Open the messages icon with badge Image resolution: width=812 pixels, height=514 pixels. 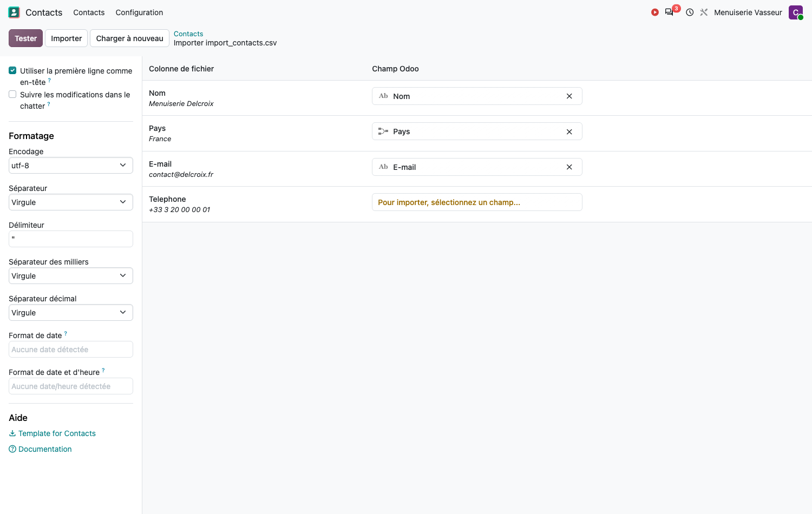pos(670,12)
